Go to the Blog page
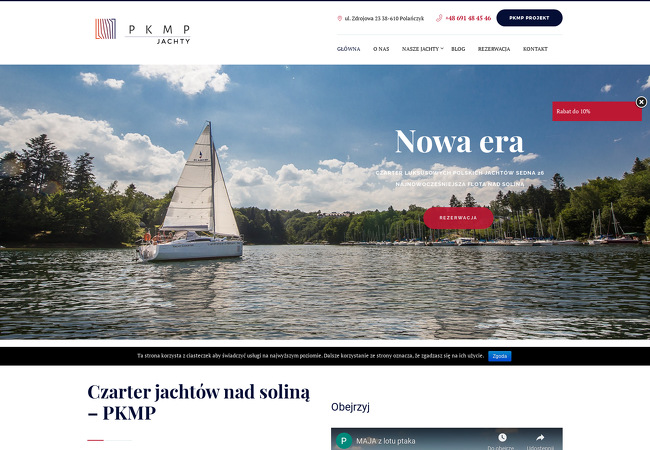This screenshot has width=650, height=450. click(458, 49)
